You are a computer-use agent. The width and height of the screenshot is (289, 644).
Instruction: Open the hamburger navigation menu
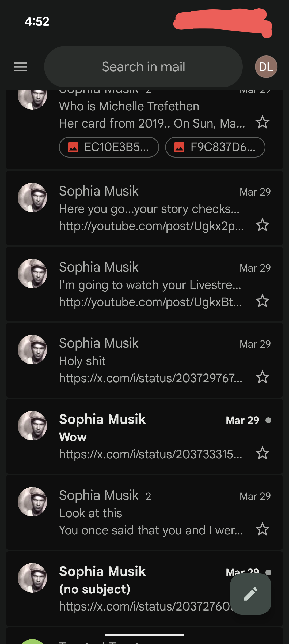coord(21,67)
